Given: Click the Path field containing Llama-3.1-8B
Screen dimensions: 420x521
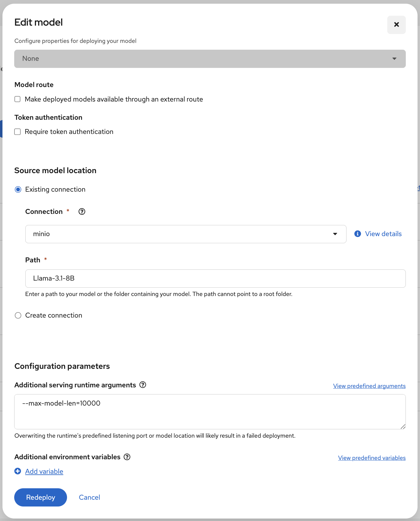Looking at the screenshot, I should [215, 279].
